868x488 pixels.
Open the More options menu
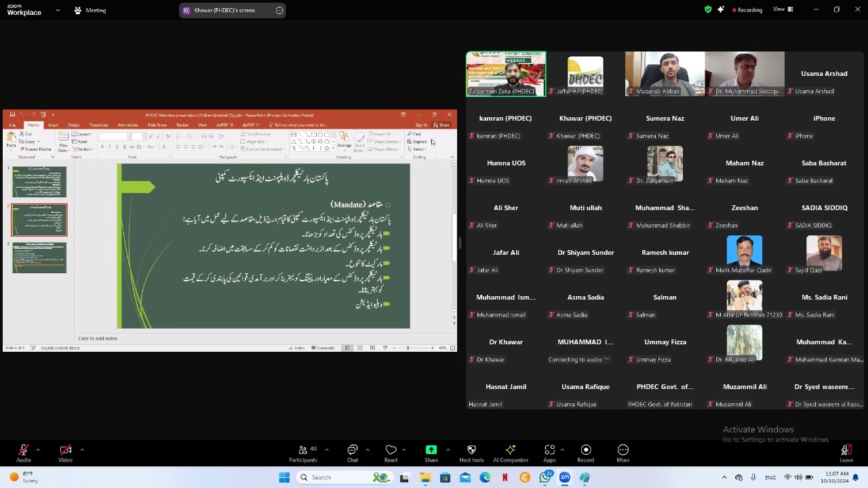coord(623,453)
